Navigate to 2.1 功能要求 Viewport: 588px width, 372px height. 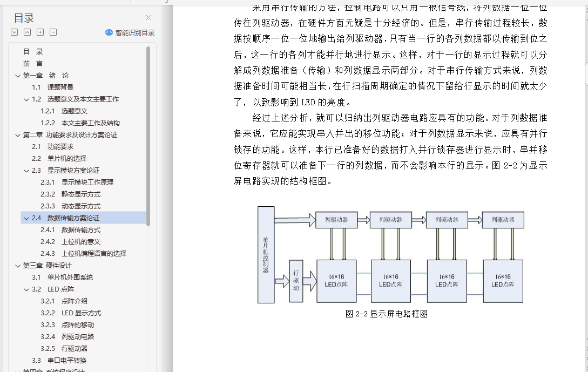click(x=52, y=147)
